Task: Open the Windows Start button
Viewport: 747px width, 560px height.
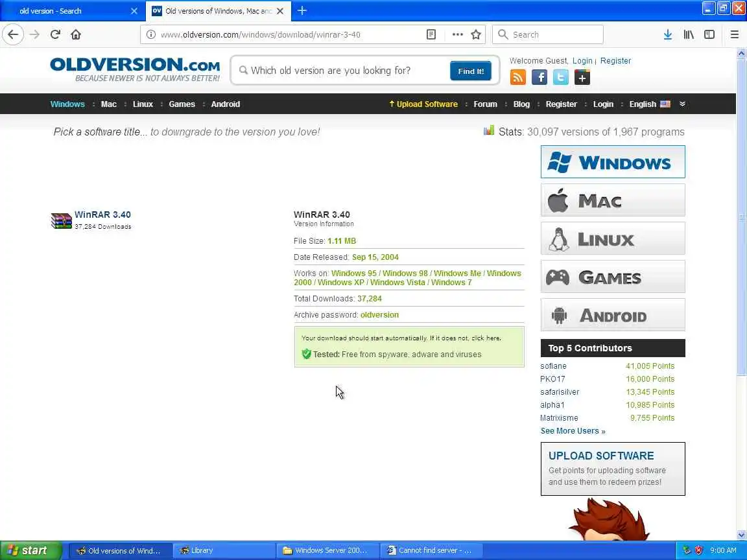Action: coord(30,550)
